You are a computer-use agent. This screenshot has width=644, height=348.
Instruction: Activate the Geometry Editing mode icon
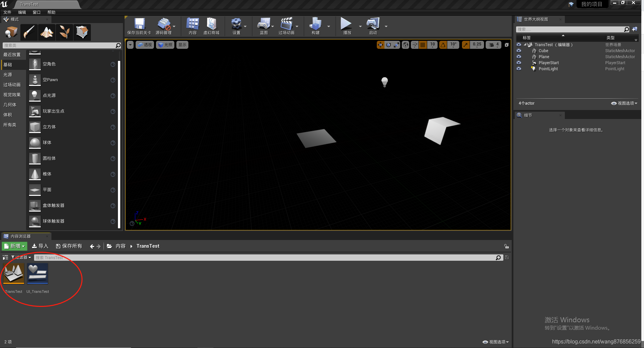click(82, 32)
